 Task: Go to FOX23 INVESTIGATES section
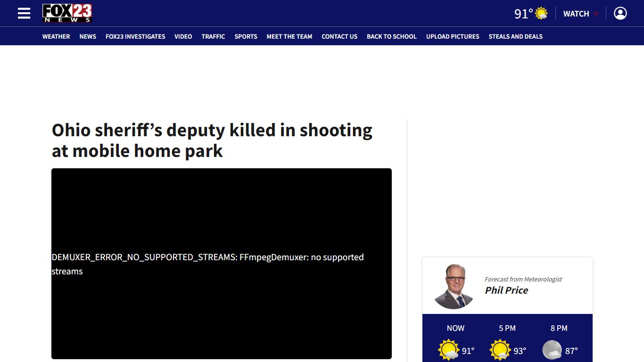(135, 36)
